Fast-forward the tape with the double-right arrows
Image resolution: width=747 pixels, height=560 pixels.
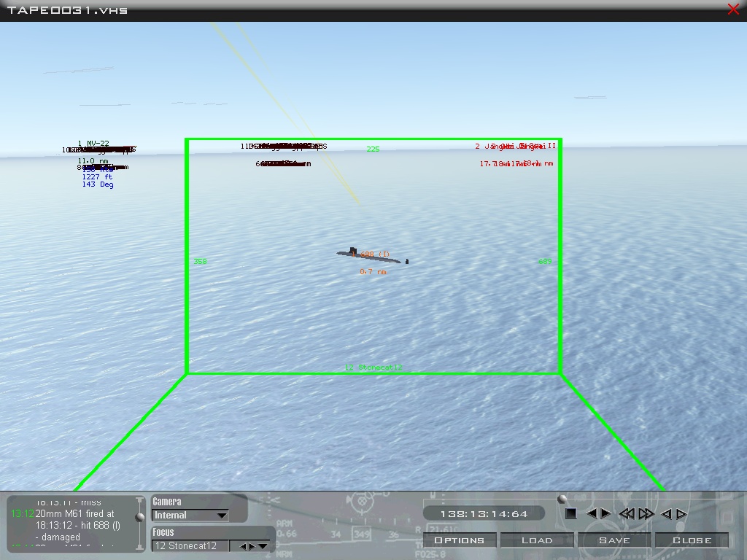[646, 513]
